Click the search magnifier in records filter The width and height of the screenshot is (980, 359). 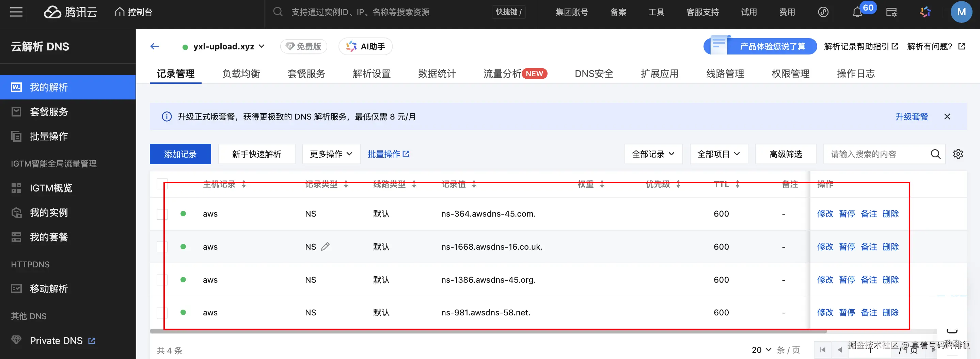935,154
